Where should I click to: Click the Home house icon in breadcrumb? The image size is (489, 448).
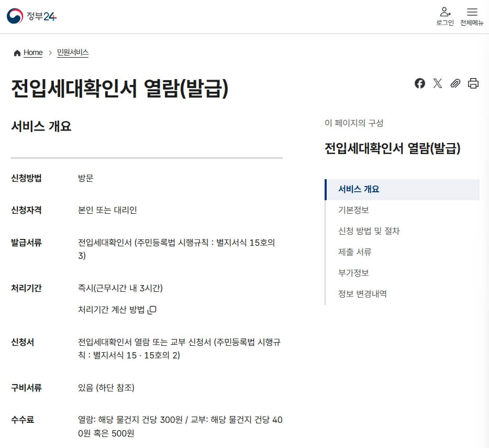pos(17,52)
